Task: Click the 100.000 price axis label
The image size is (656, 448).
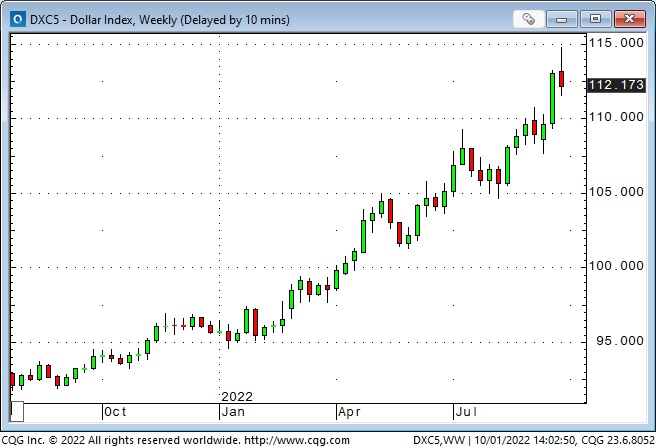Action: click(616, 266)
